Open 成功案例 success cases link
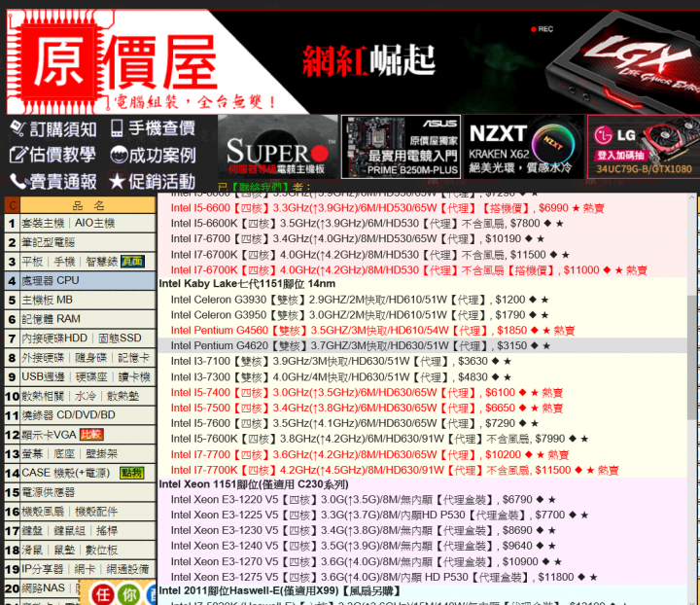Viewport: 700px width, 605px height. click(154, 155)
